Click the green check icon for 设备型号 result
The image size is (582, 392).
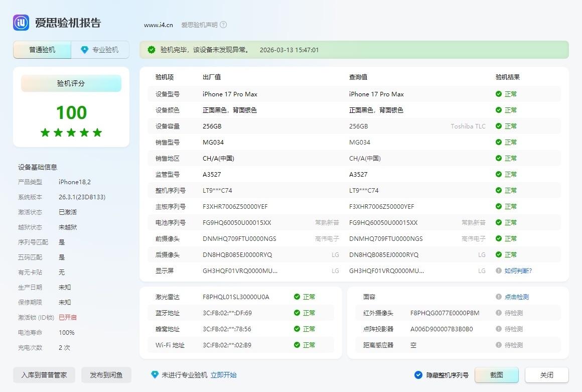click(x=498, y=94)
